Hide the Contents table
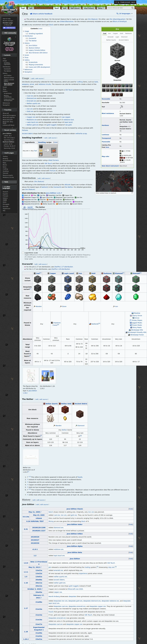The height and width of the screenshot is (644, 147). 40,29
